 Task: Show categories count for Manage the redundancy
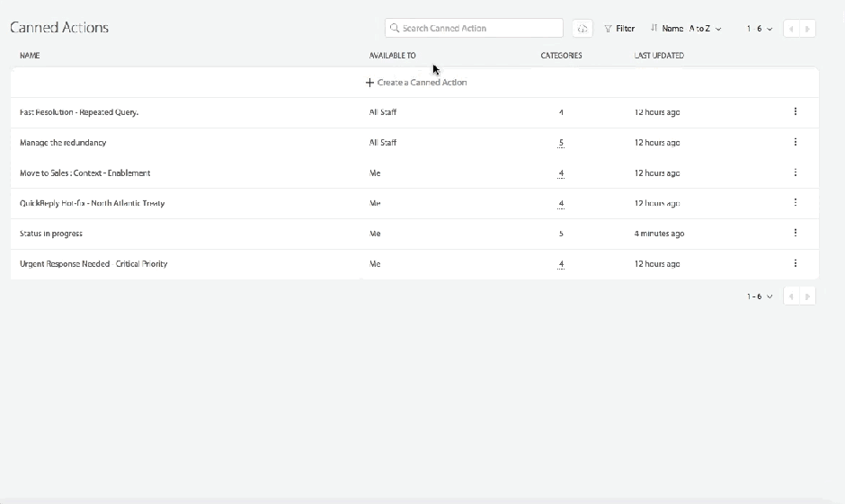561,143
